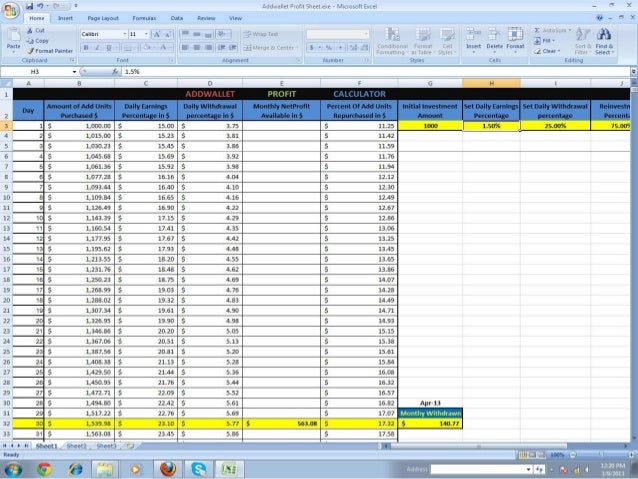Switch to the Insert ribbon tab
Viewport: 638px width, 479px height.
point(65,18)
